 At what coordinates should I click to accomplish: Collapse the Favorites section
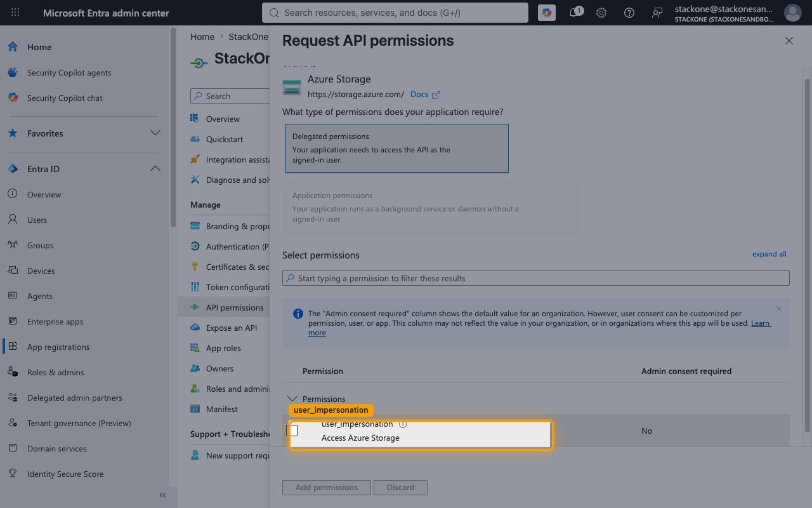click(x=155, y=133)
